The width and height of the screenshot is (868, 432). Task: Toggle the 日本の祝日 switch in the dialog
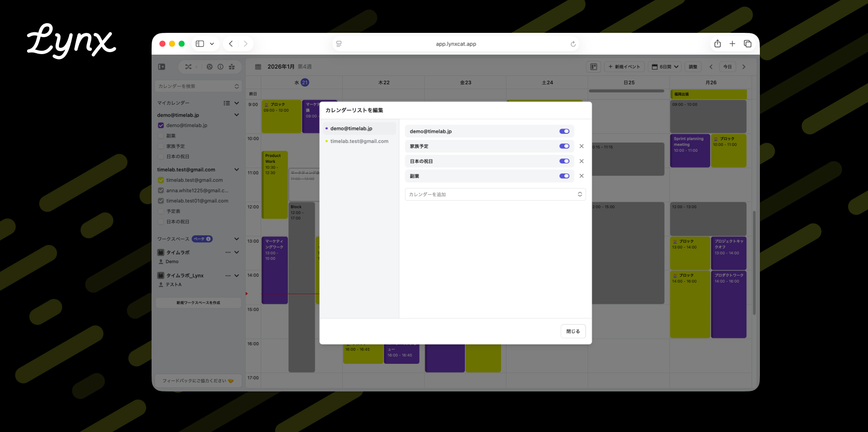(564, 161)
